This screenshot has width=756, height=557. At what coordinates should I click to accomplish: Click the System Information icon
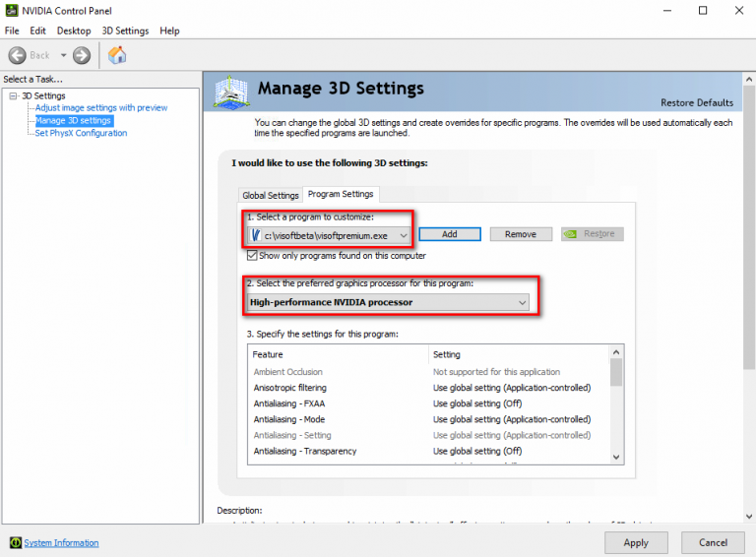pyautogui.click(x=16, y=542)
